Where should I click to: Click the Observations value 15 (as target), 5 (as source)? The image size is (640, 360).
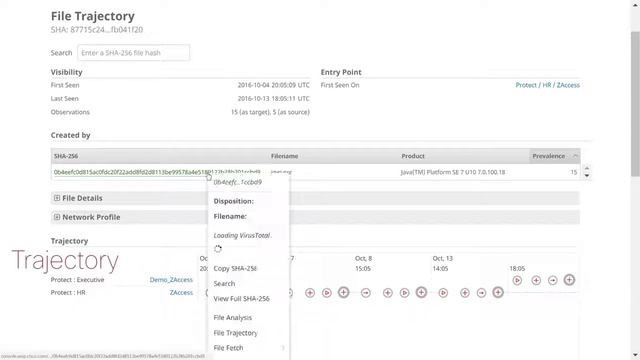coord(270,112)
